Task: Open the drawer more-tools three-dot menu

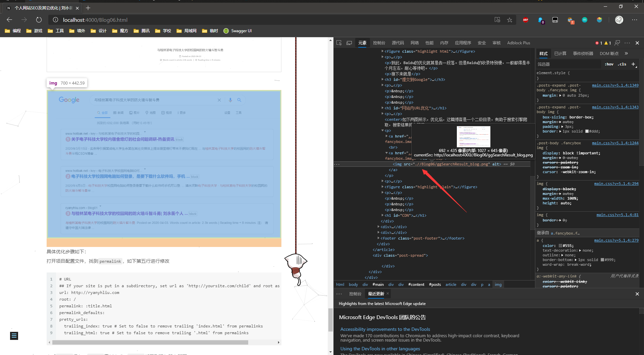Action: point(339,294)
